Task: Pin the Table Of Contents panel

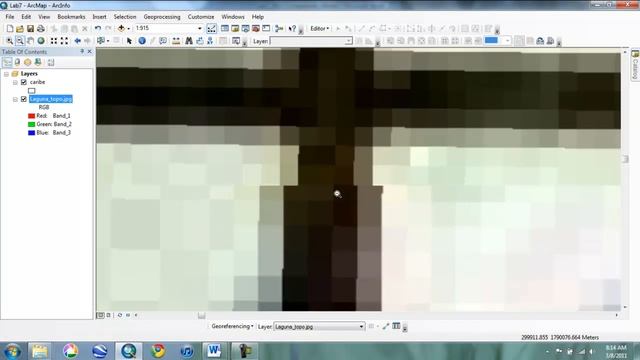Action: (x=82, y=51)
